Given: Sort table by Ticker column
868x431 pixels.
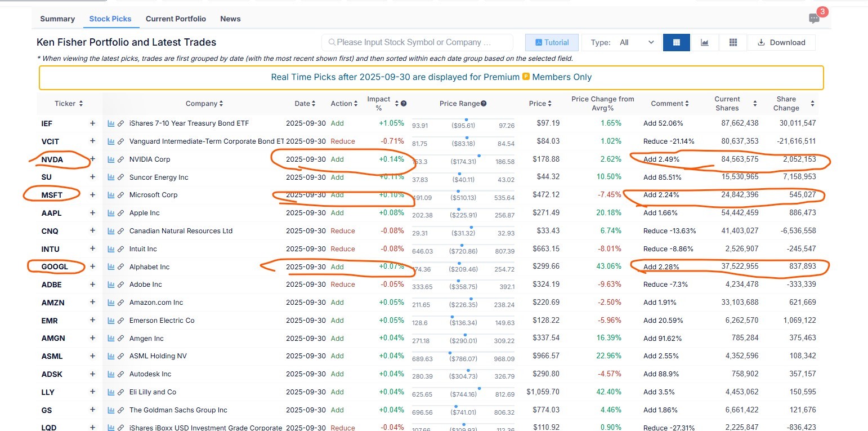Looking at the screenshot, I should coord(69,104).
